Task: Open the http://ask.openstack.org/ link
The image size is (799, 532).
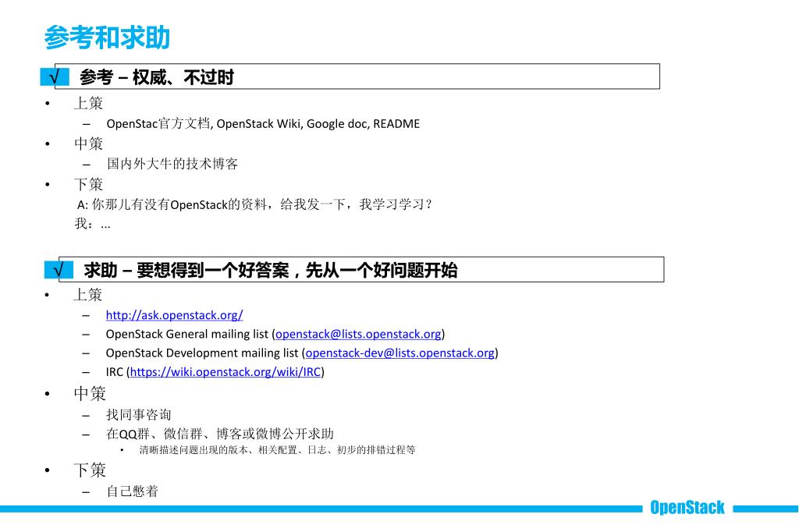Action: pyautogui.click(x=174, y=315)
